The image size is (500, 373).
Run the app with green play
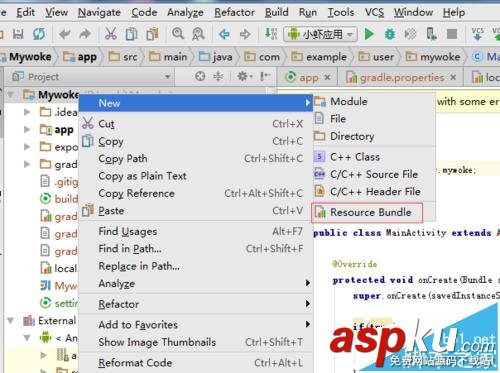coord(369,34)
